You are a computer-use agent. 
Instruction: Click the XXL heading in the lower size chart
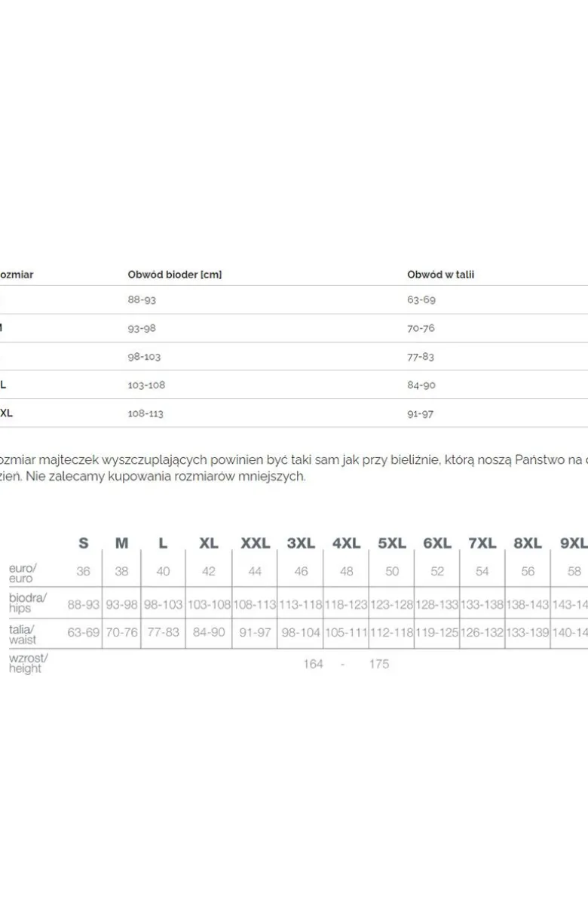tap(256, 543)
